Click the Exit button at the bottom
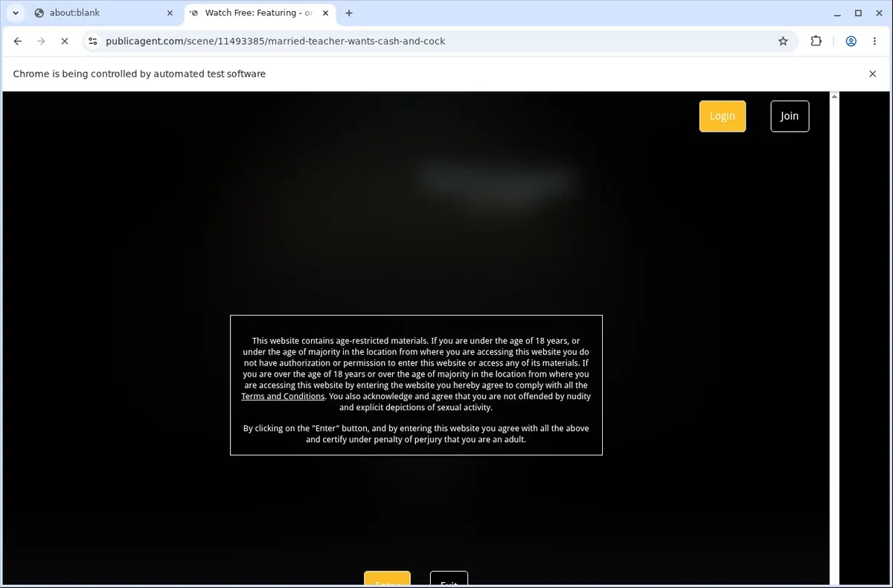 pos(449,579)
